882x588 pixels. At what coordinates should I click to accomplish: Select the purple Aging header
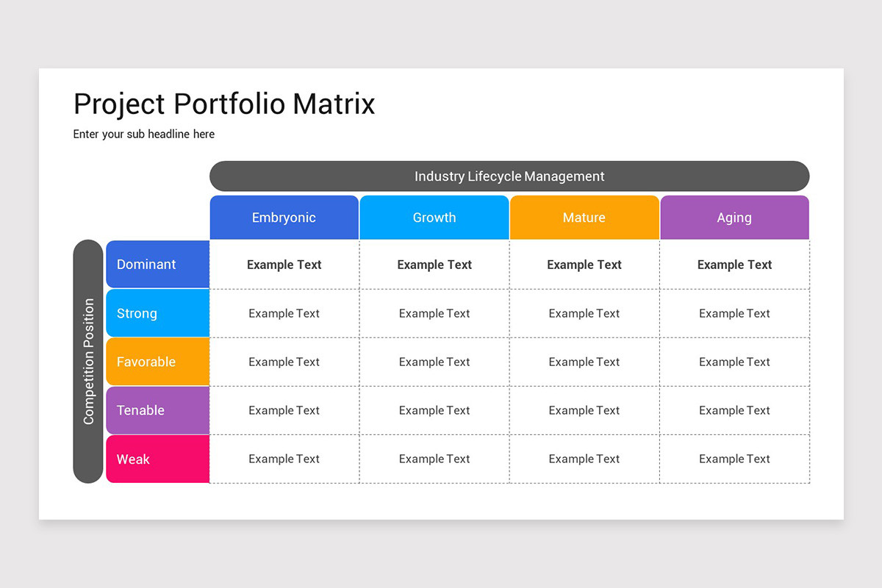(x=735, y=218)
